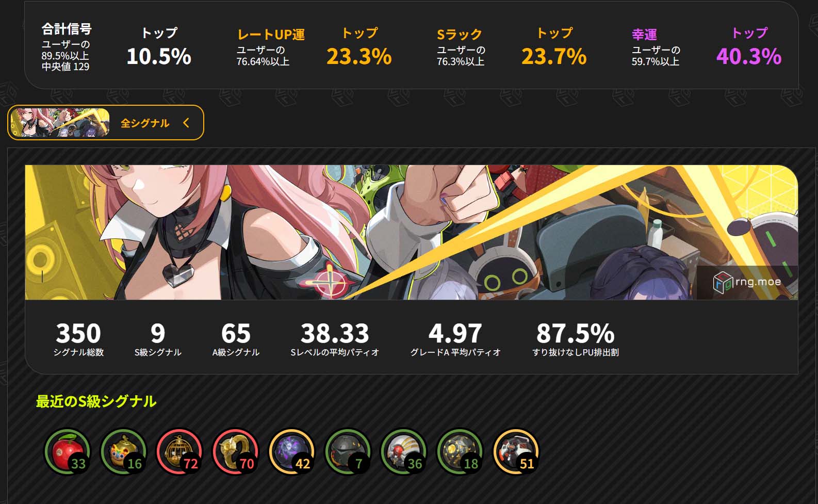The image size is (818, 504).
Task: Click the golden birdcage icon with pity 72
Action: tap(180, 452)
